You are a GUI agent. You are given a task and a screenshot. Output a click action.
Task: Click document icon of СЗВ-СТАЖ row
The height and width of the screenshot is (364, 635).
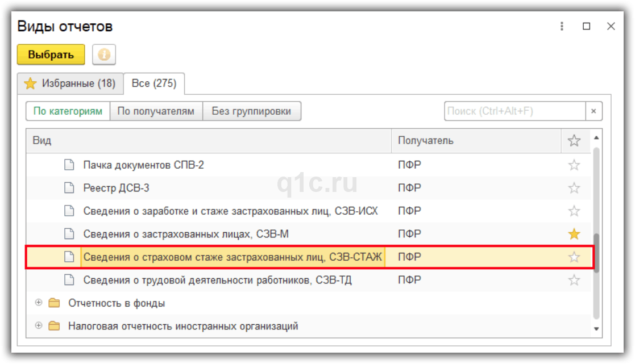click(x=69, y=257)
